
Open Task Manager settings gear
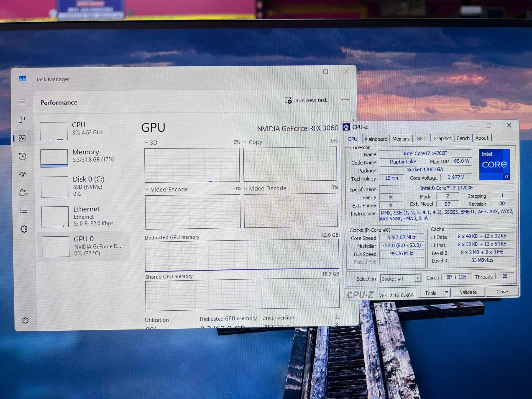point(25,320)
